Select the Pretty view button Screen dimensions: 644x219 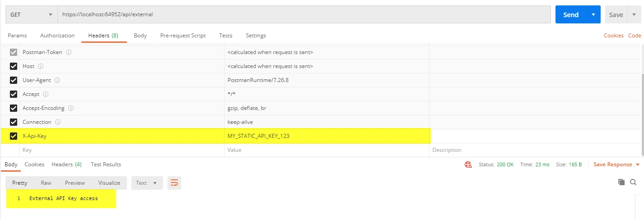(19, 182)
